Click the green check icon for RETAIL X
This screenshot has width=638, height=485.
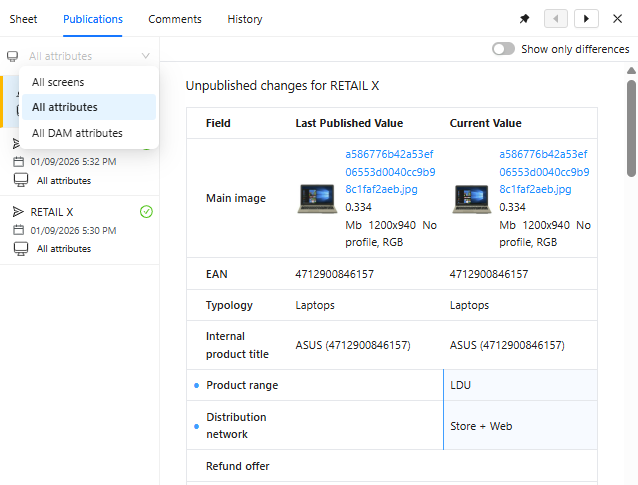146,211
